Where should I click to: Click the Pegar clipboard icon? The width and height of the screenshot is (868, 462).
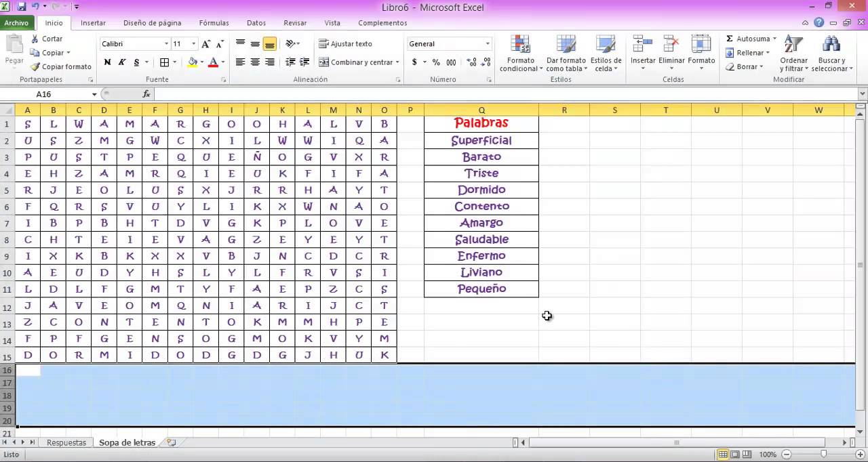[x=14, y=44]
